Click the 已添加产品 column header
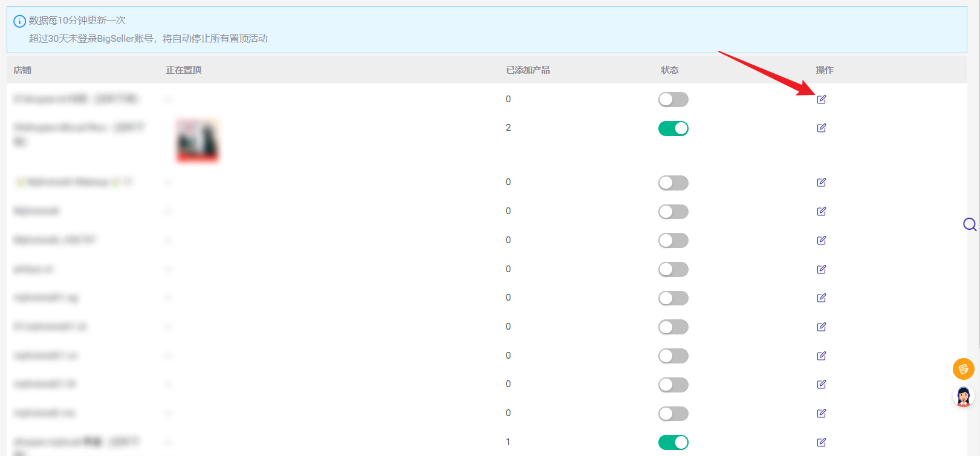The height and width of the screenshot is (456, 980). [x=528, y=70]
